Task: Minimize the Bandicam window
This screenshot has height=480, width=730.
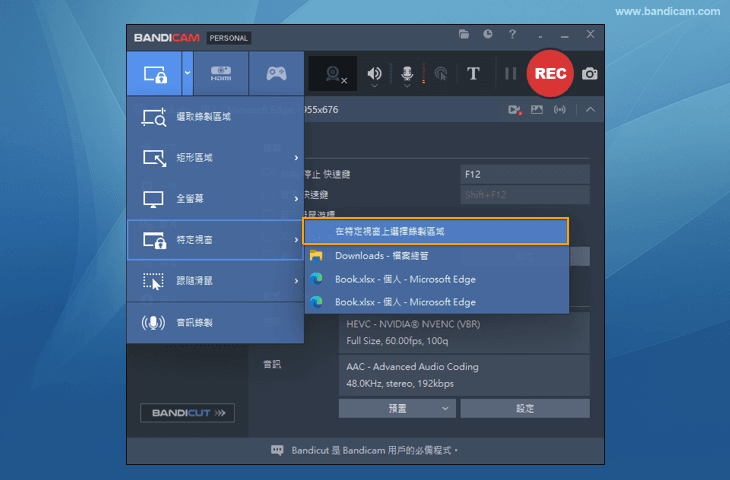Action: pos(565,35)
